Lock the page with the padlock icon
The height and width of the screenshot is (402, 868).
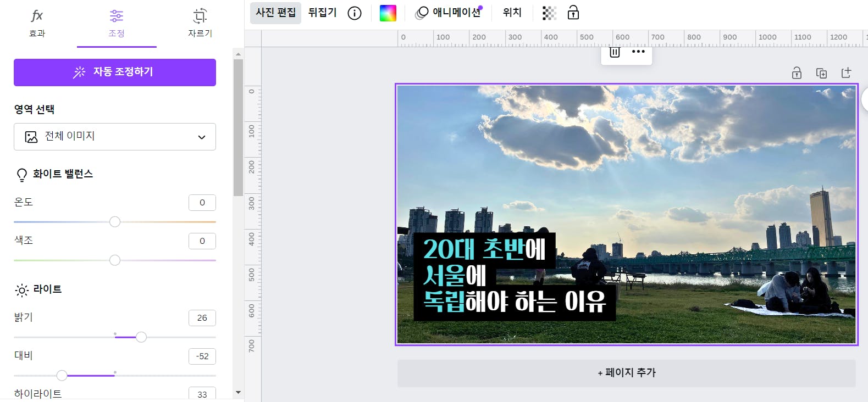[x=797, y=73]
